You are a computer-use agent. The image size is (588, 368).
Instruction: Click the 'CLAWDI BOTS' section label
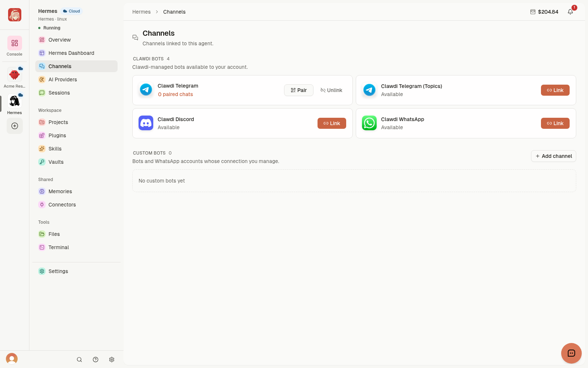coord(148,59)
